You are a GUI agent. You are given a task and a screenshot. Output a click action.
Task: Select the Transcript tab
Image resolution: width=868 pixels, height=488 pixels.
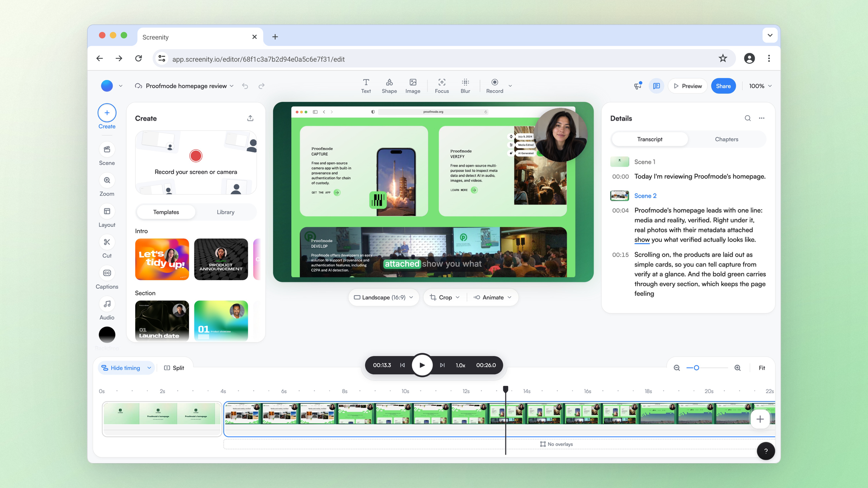pyautogui.click(x=650, y=139)
